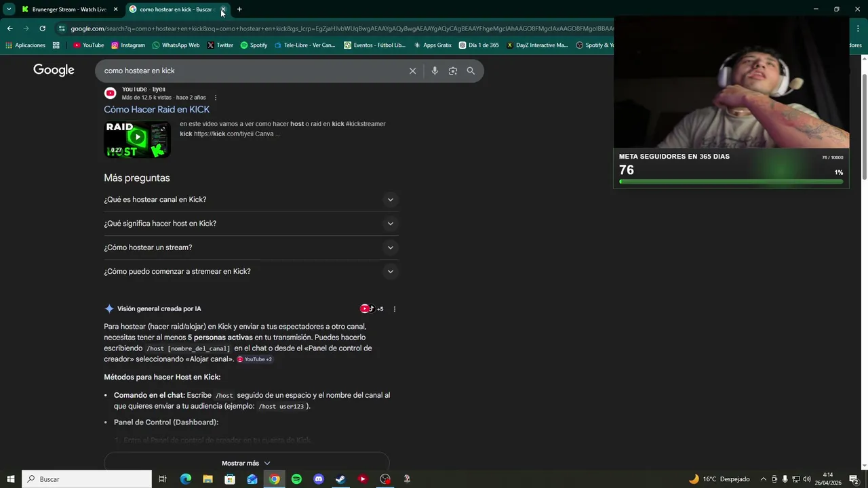This screenshot has height=488, width=868.
Task: Open the 'Cómo Hacer Raid en KICK' result
Action: click(x=157, y=109)
